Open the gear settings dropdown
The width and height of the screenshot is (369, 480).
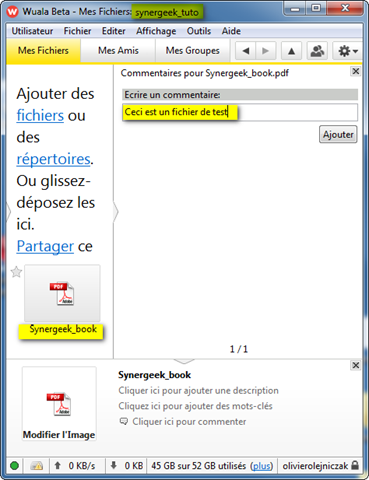[347, 51]
